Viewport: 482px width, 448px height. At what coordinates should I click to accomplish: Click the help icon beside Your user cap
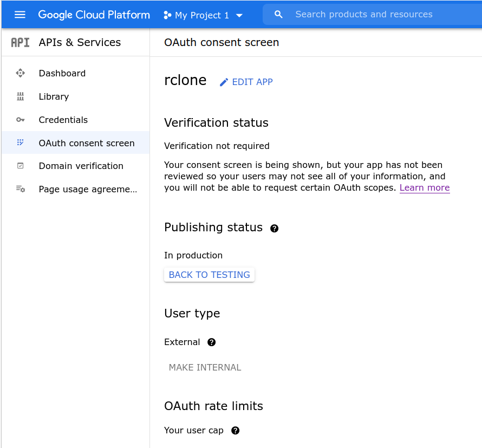pos(235,431)
